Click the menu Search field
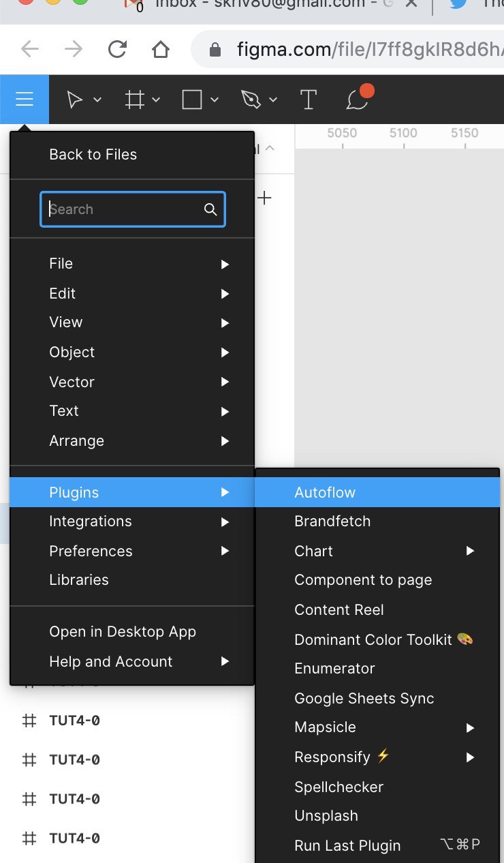Viewport: 504px width, 863px height. [133, 209]
